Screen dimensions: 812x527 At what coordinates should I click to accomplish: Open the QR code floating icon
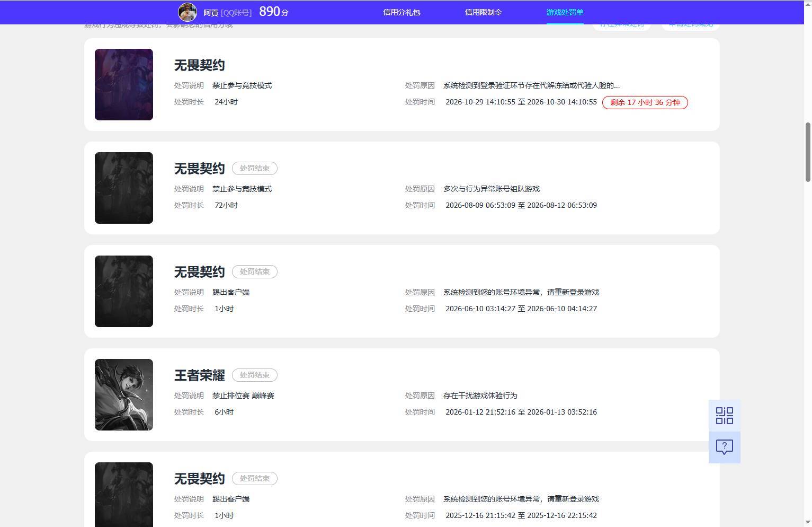click(725, 416)
